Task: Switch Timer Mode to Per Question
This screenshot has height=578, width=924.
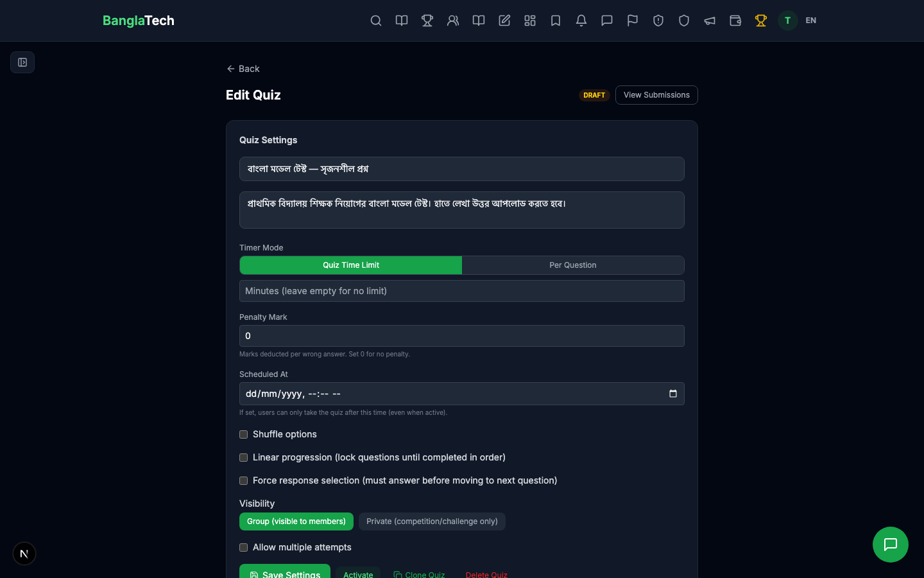Action: point(573,265)
